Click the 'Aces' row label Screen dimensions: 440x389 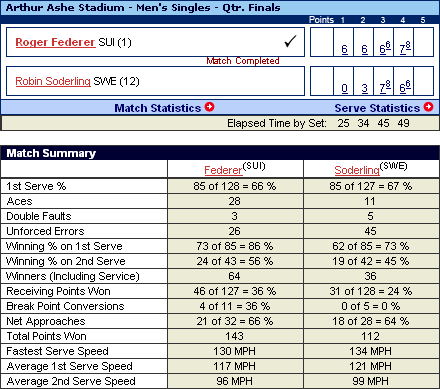[x=19, y=201]
